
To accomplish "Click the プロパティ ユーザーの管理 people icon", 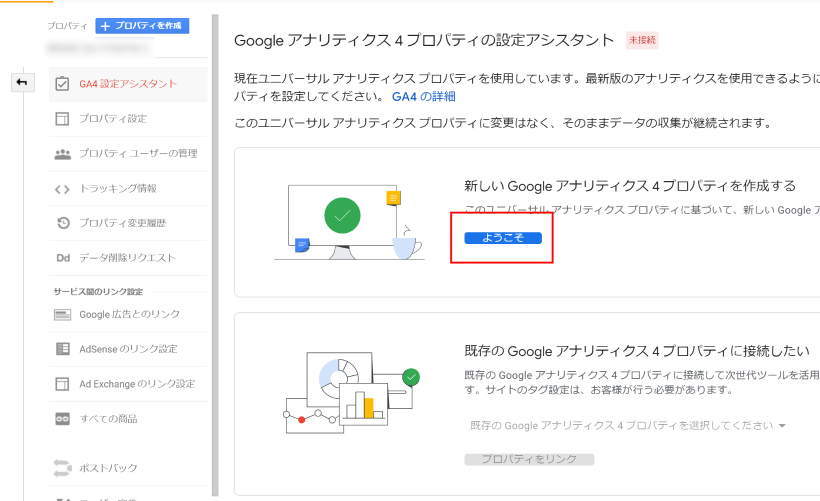I will pyautogui.click(x=62, y=154).
